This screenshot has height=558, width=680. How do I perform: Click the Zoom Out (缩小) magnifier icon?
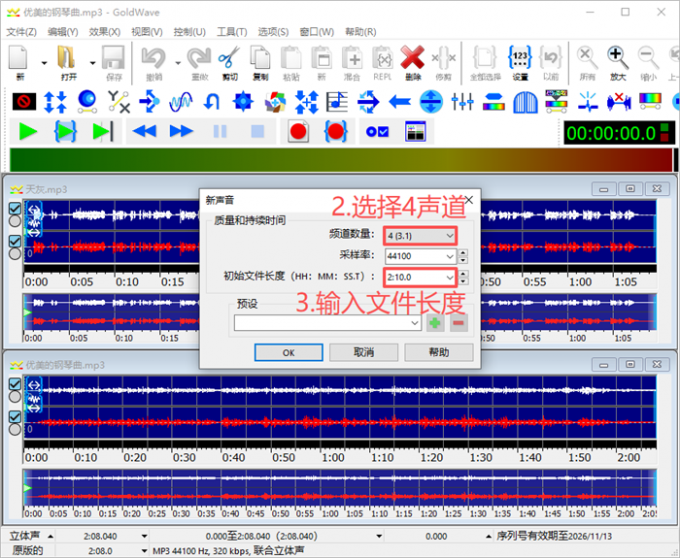click(x=648, y=58)
